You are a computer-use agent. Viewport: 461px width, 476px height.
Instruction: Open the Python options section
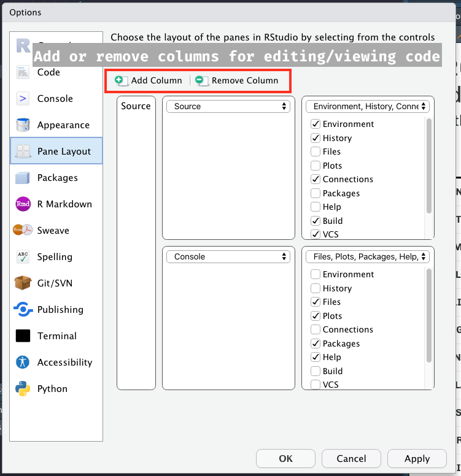(56, 388)
